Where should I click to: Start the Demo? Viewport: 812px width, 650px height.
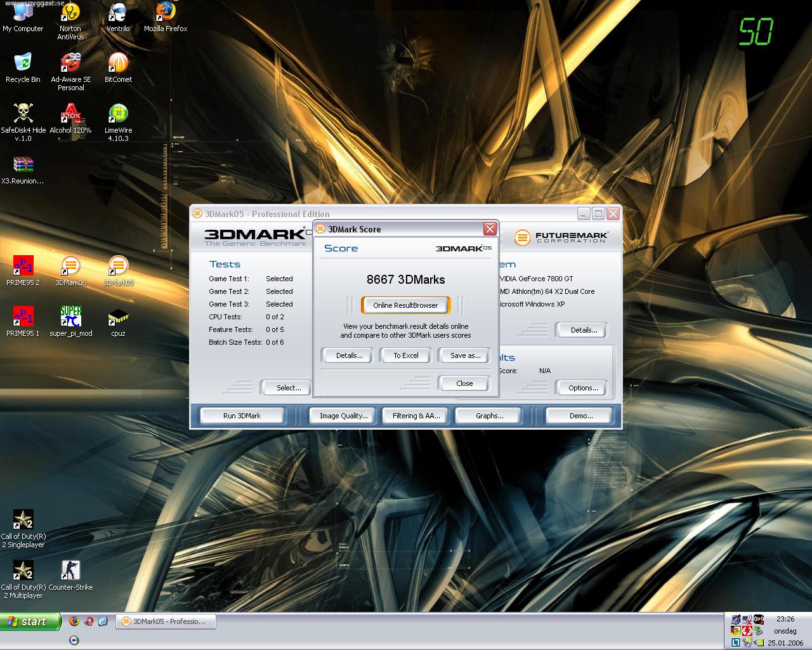[580, 416]
